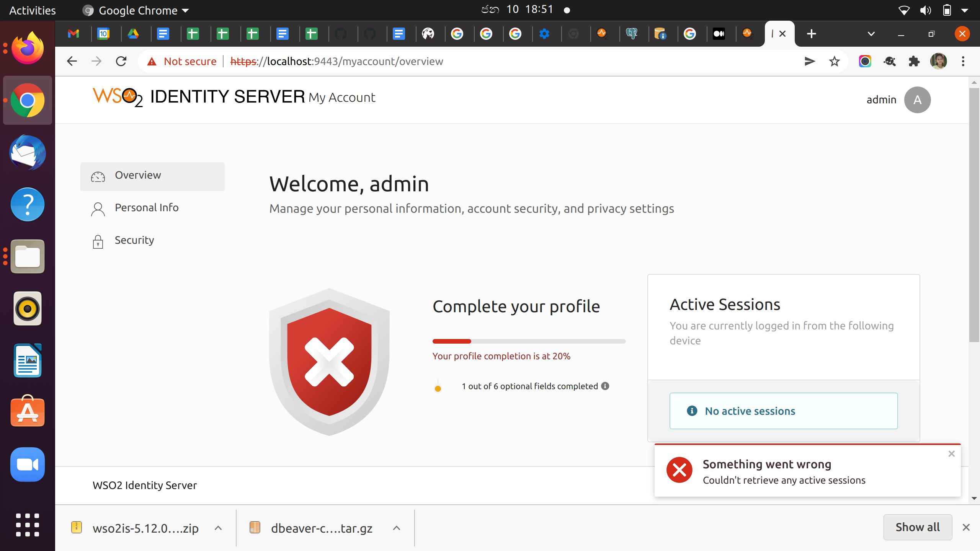Expand options for dbeaver tar.gz download
980x551 pixels.
(397, 528)
